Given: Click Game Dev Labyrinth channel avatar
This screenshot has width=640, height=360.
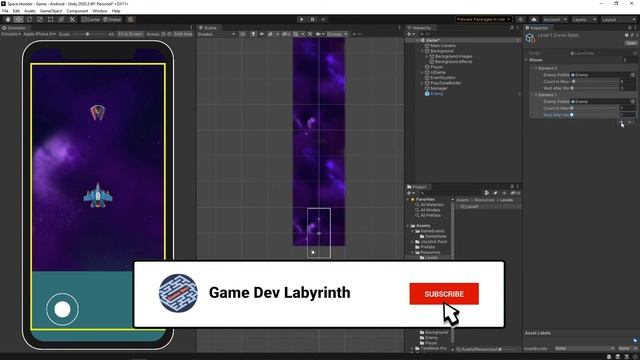Looking at the screenshot, I should tap(178, 293).
